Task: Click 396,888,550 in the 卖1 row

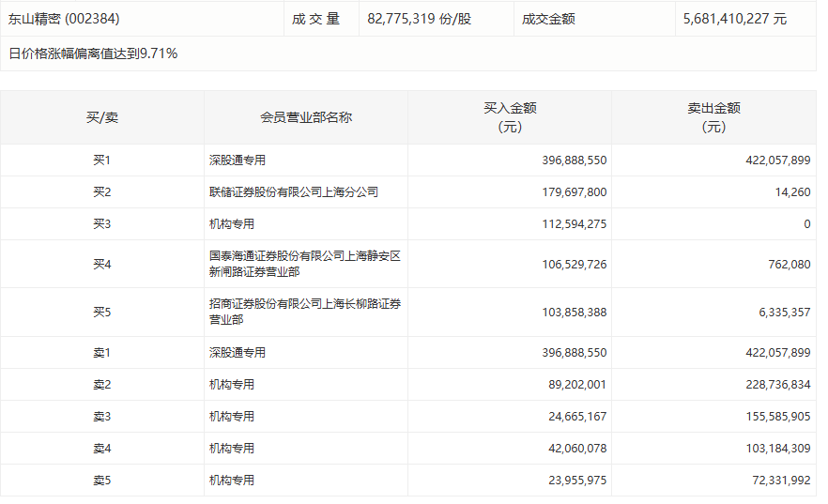Action: [575, 353]
